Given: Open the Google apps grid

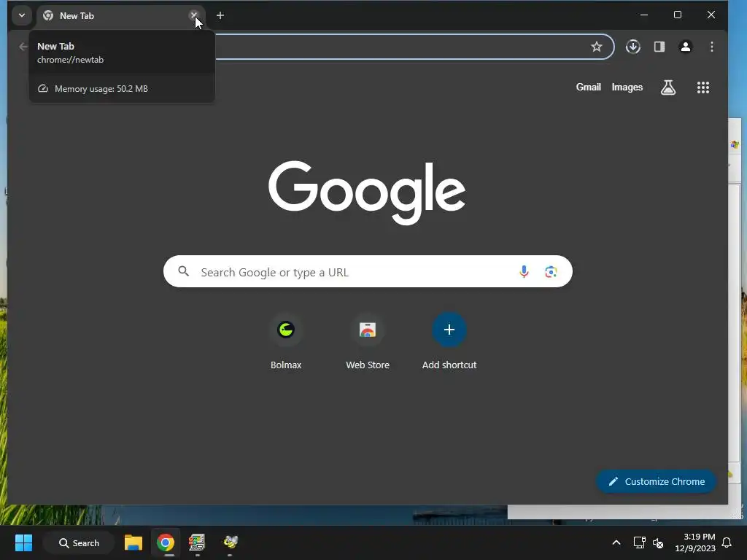Looking at the screenshot, I should coord(703,87).
